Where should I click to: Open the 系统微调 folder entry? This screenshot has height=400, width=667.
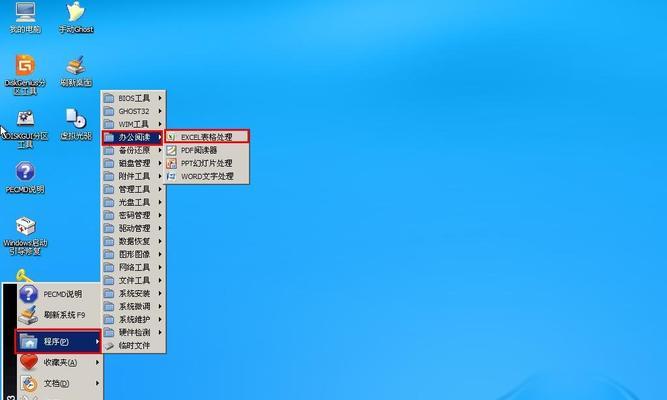pyautogui.click(x=133, y=306)
